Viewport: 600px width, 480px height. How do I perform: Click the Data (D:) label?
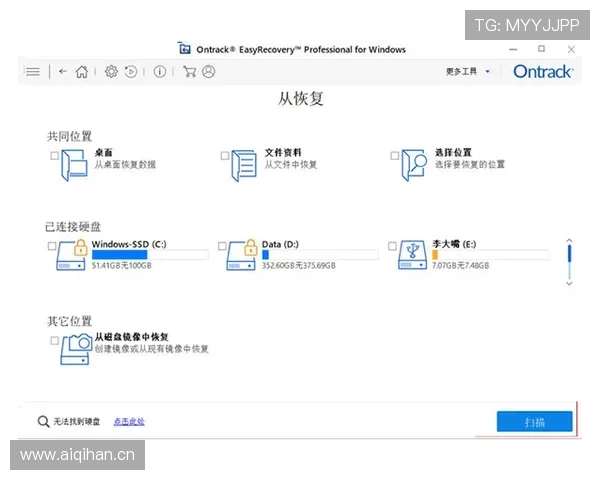(280, 244)
